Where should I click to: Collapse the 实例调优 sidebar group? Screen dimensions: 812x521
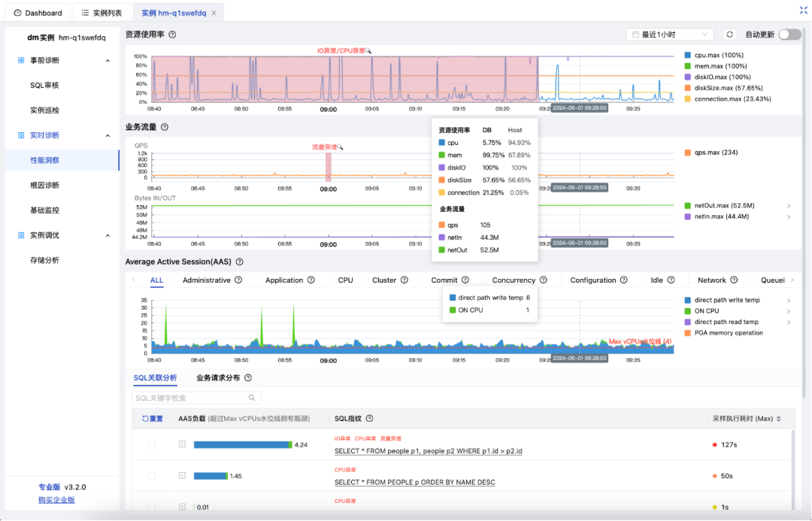[108, 235]
